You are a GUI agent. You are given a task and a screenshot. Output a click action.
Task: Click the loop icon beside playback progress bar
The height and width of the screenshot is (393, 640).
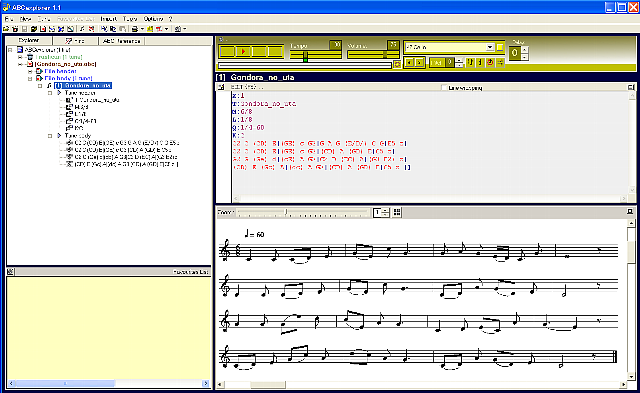tap(397, 65)
